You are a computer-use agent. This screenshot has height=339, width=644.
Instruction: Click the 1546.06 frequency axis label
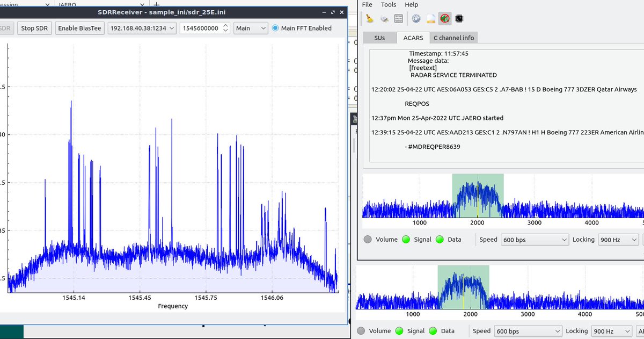pyautogui.click(x=272, y=297)
